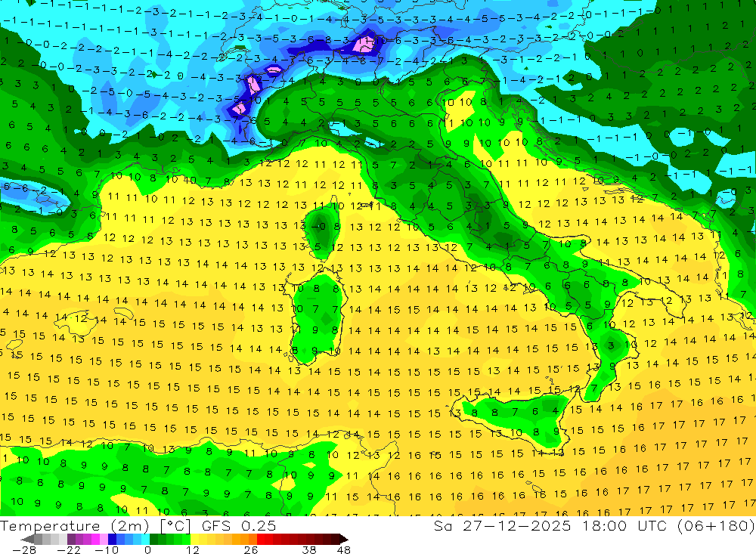Click the "(06+180)" forecast run label

716,525
